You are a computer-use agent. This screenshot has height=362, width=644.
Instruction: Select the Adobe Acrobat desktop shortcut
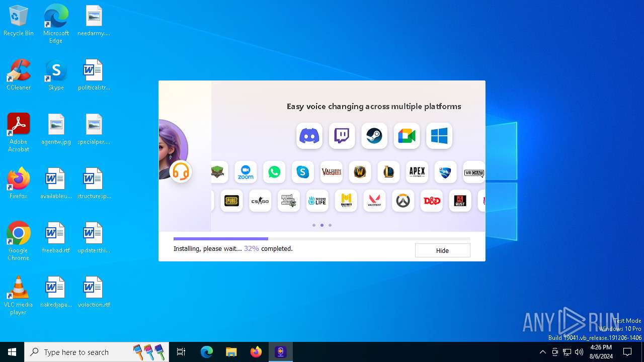coord(19,133)
